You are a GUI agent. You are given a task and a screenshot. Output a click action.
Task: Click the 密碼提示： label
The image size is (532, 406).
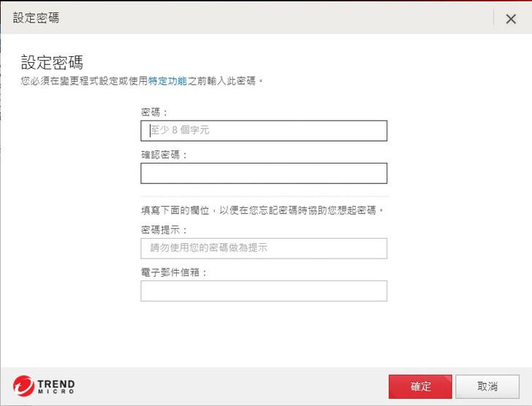tap(164, 229)
